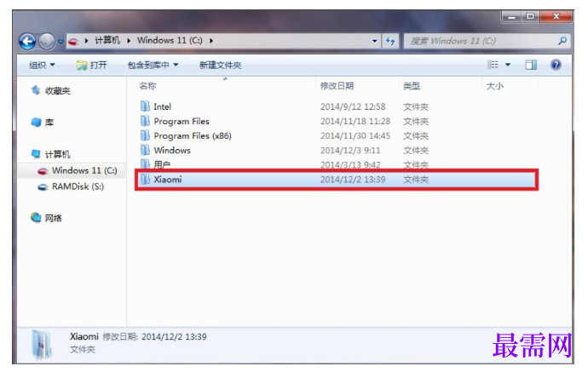
Task: Select the Windows folder name
Action: click(172, 150)
